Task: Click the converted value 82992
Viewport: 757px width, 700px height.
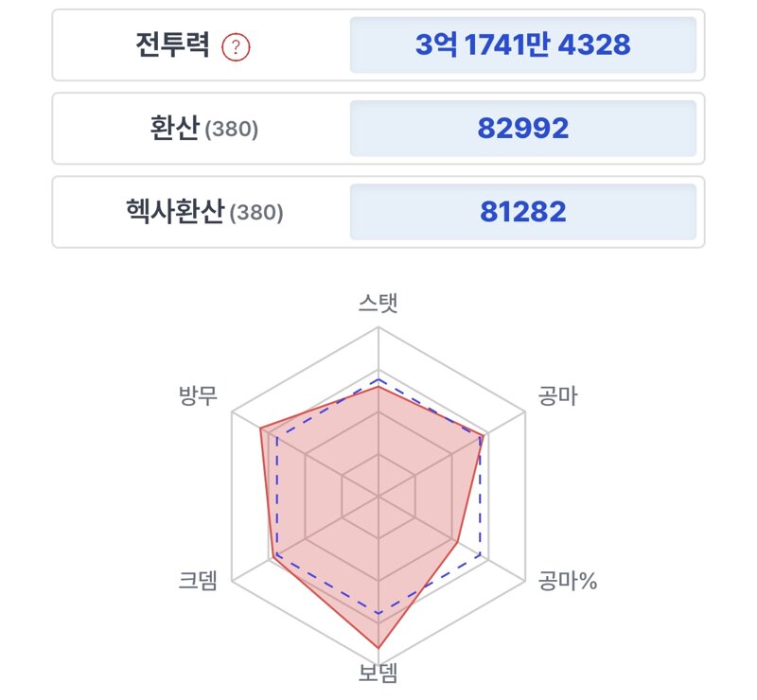Action: (523, 129)
